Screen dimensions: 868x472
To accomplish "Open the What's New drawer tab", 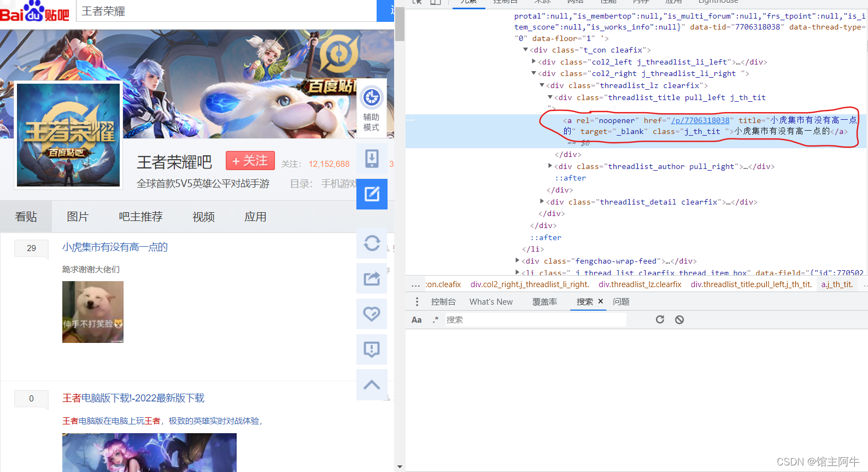I will (491, 302).
